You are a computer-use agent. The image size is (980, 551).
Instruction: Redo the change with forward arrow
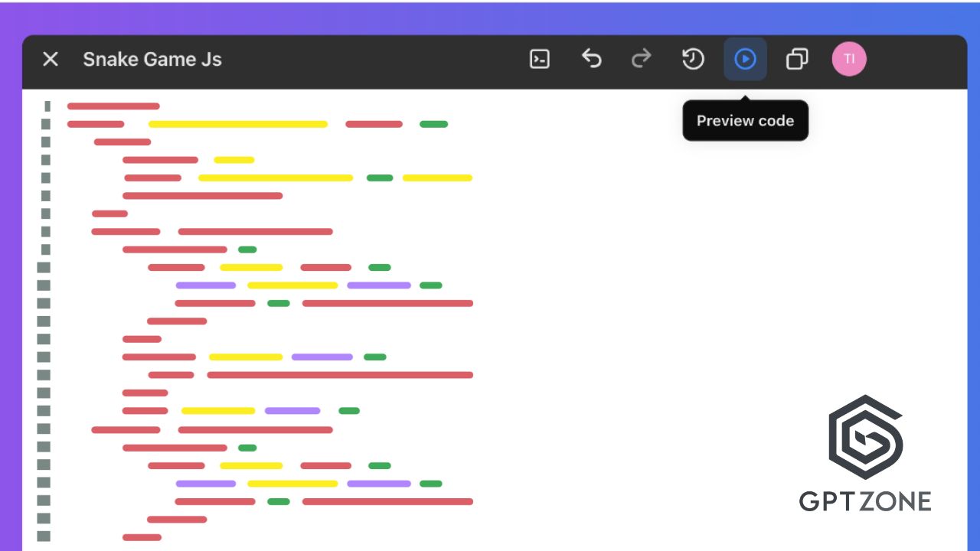pyautogui.click(x=642, y=59)
